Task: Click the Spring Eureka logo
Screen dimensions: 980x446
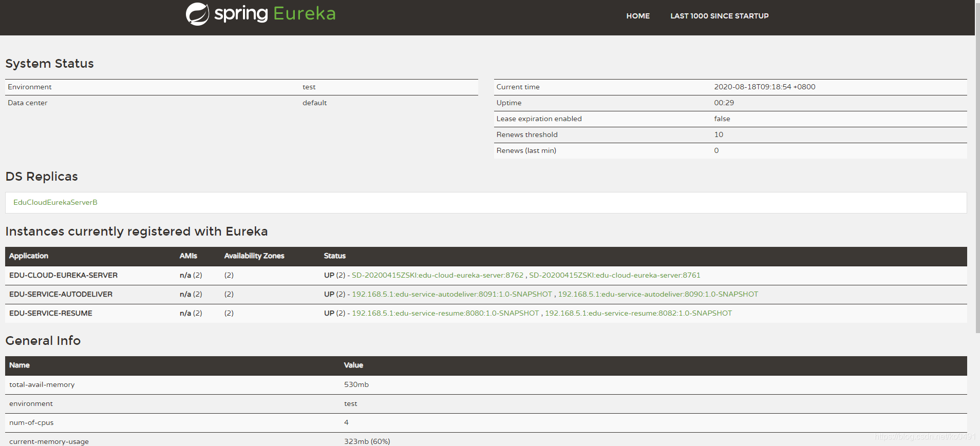Action: coord(261,14)
